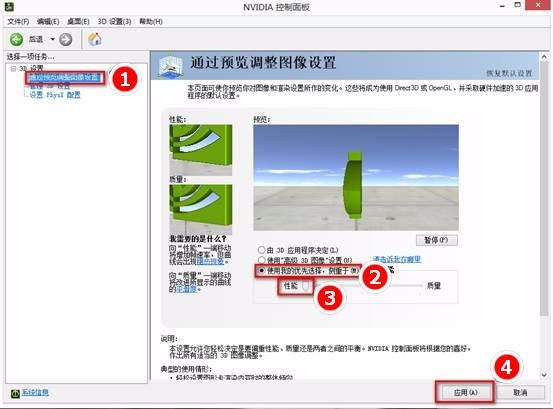The height and width of the screenshot is (409, 553).
Task: Click the 应用(A) apply button
Action: pyautogui.click(x=465, y=392)
